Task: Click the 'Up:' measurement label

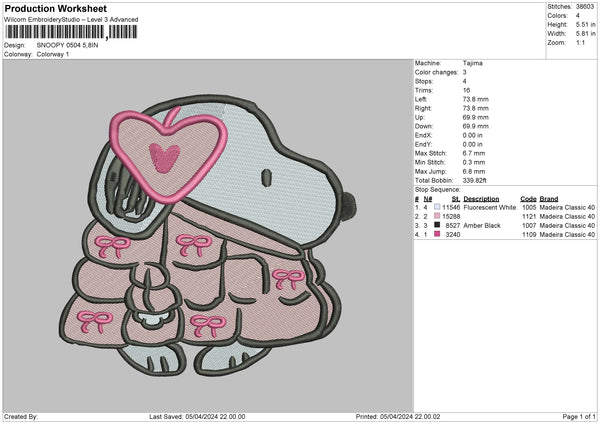Action: click(420, 117)
